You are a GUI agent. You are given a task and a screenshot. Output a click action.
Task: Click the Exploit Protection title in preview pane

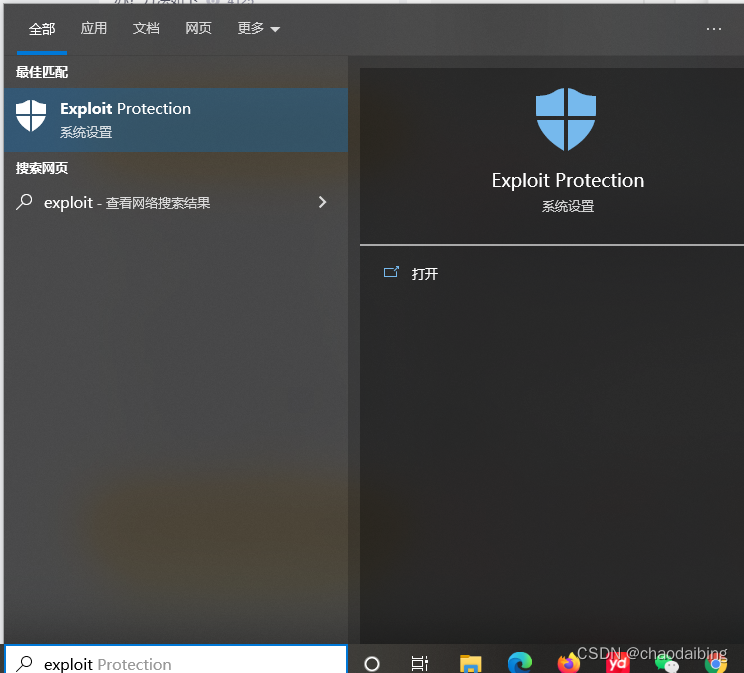(567, 180)
